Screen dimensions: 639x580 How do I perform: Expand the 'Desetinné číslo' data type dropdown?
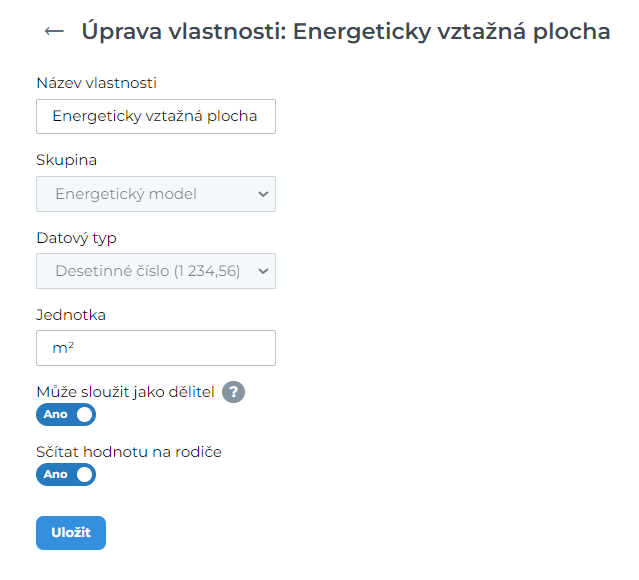tap(155, 271)
